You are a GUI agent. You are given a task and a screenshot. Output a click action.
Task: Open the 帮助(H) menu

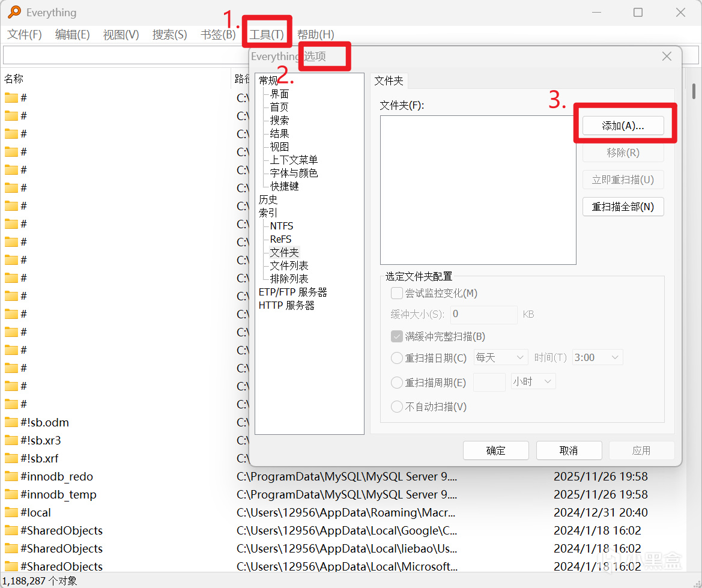(316, 34)
